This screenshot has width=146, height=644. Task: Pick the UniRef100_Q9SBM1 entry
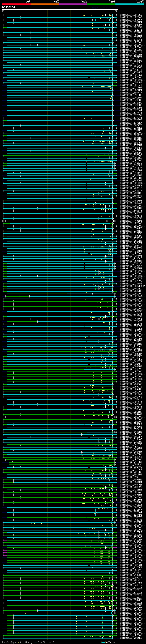tap(131, 140)
